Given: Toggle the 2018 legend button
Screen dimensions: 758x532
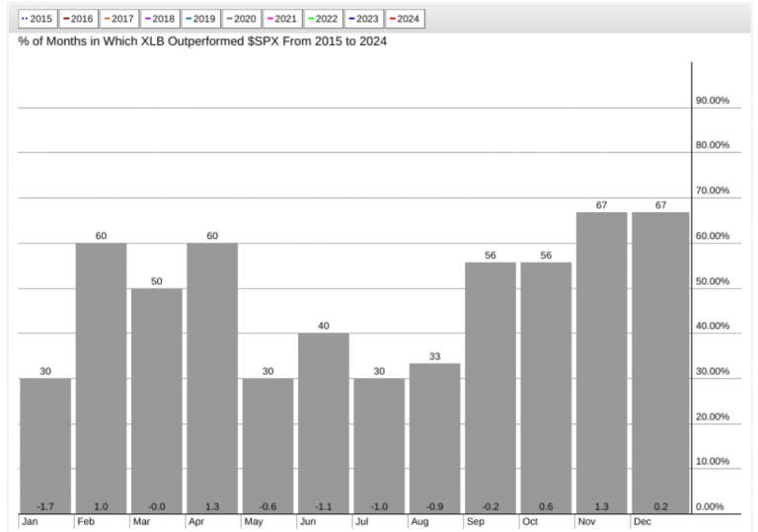Looking at the screenshot, I should tap(160, 19).
